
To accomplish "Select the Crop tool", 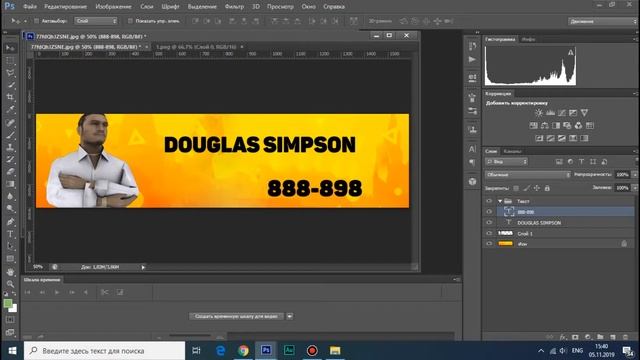I will [10, 97].
